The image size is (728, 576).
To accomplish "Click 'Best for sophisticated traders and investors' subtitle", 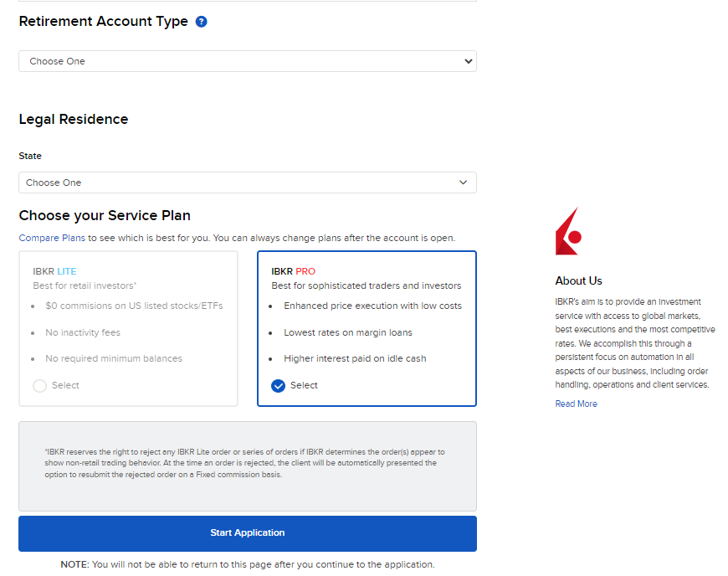I will pyautogui.click(x=367, y=285).
